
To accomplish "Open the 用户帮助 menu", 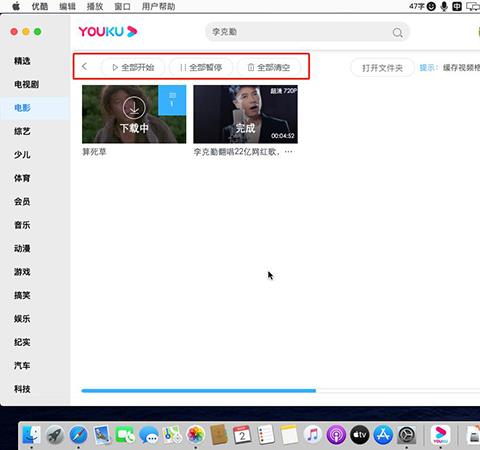I will (x=159, y=6).
